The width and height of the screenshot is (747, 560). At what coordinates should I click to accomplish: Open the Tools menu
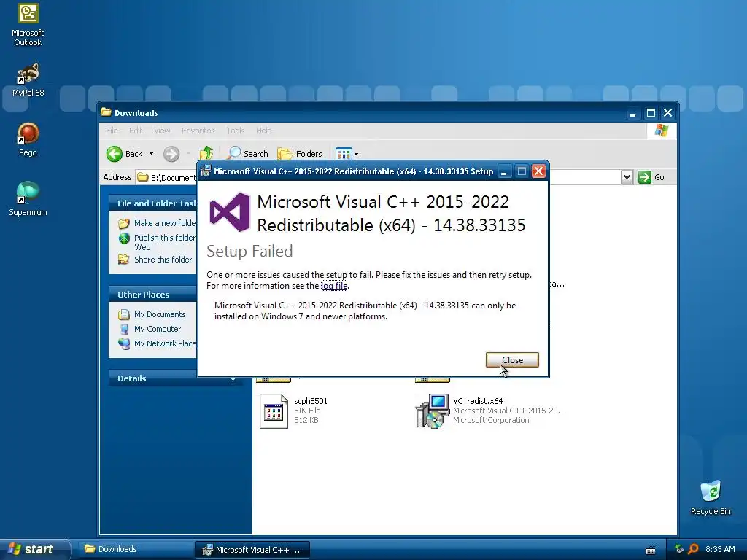pyautogui.click(x=236, y=131)
